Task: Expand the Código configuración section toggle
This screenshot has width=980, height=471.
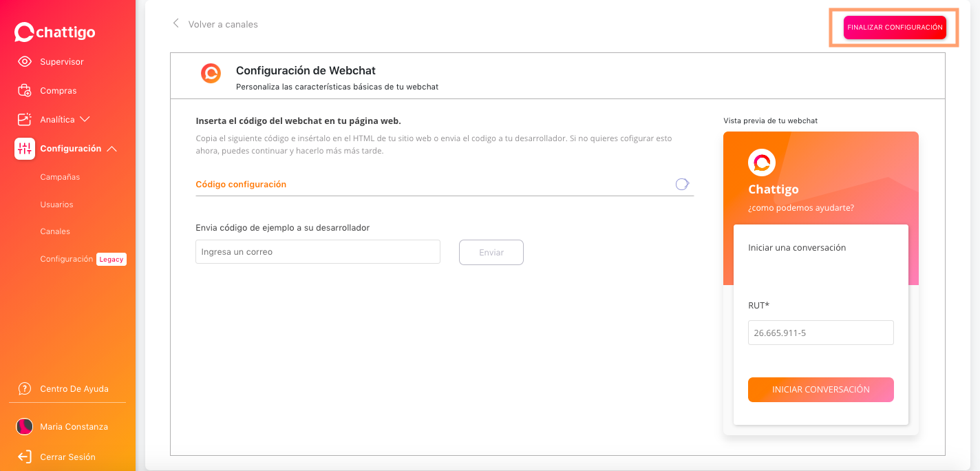Action: [682, 184]
